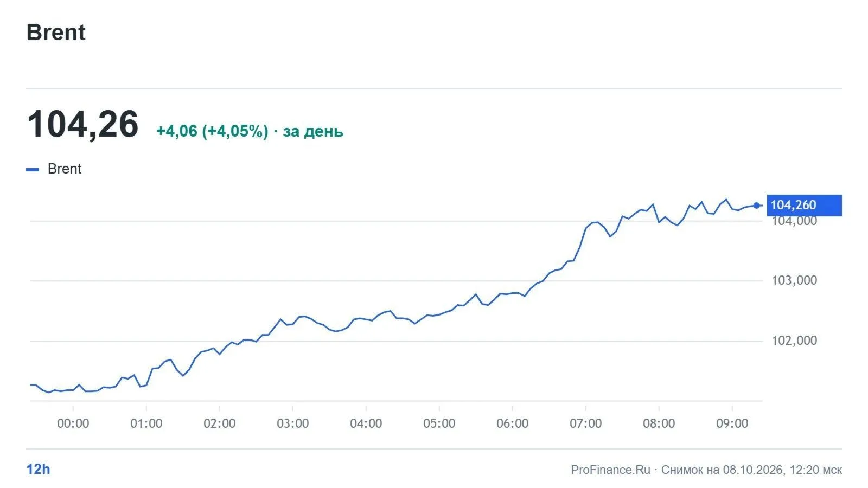
Task: Click the 00:00 time axis label
Action: [73, 423]
